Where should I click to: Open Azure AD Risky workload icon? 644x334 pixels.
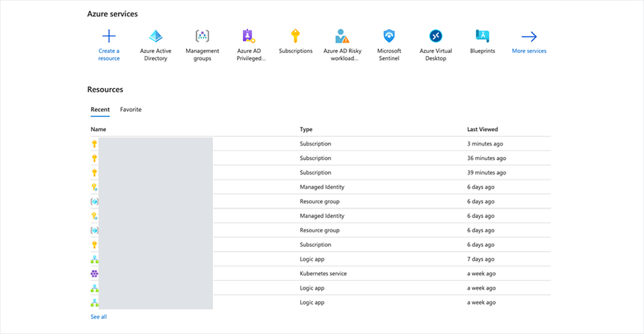[x=342, y=36]
